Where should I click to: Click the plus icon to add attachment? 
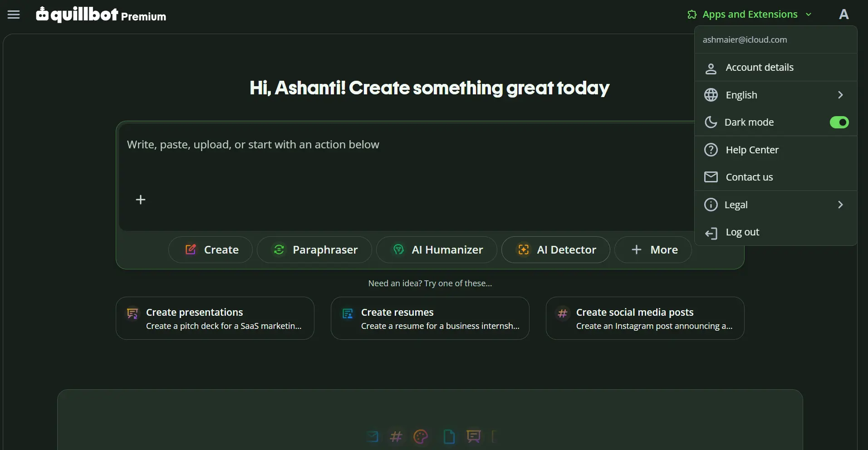pos(141,200)
